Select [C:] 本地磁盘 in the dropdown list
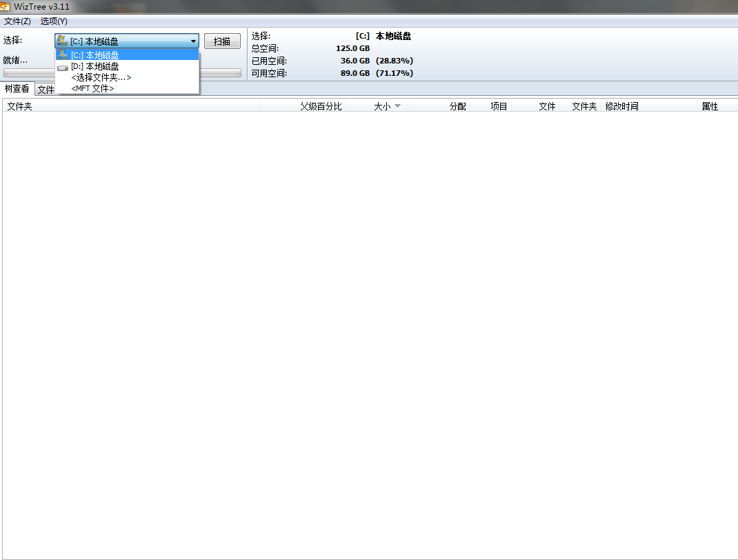The width and height of the screenshot is (738, 560). pos(127,55)
